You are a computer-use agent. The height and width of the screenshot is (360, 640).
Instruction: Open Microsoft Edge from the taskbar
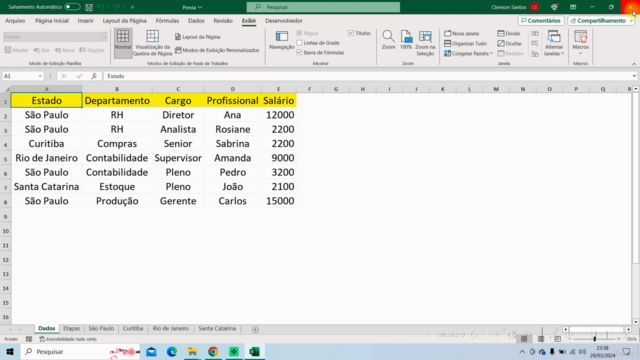tap(172, 351)
